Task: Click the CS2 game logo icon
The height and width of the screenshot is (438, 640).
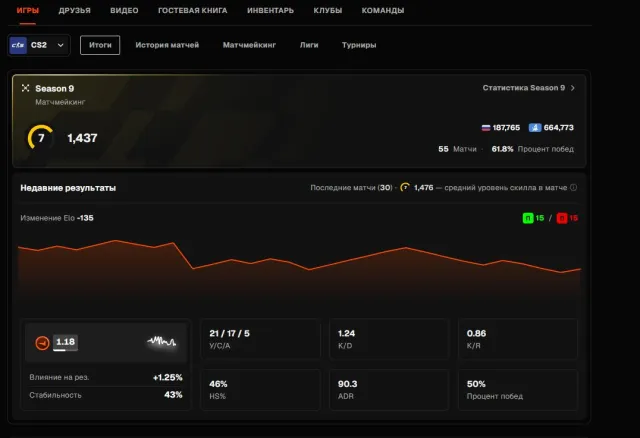Action: [18, 45]
